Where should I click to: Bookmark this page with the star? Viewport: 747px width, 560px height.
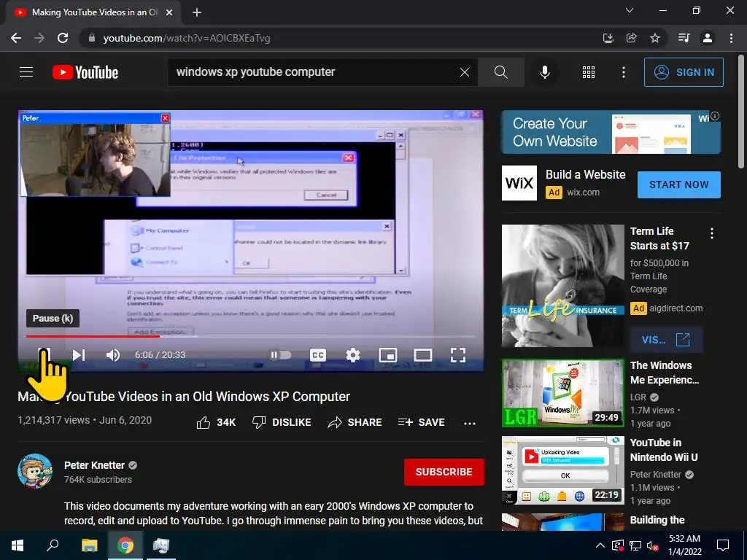click(x=655, y=38)
